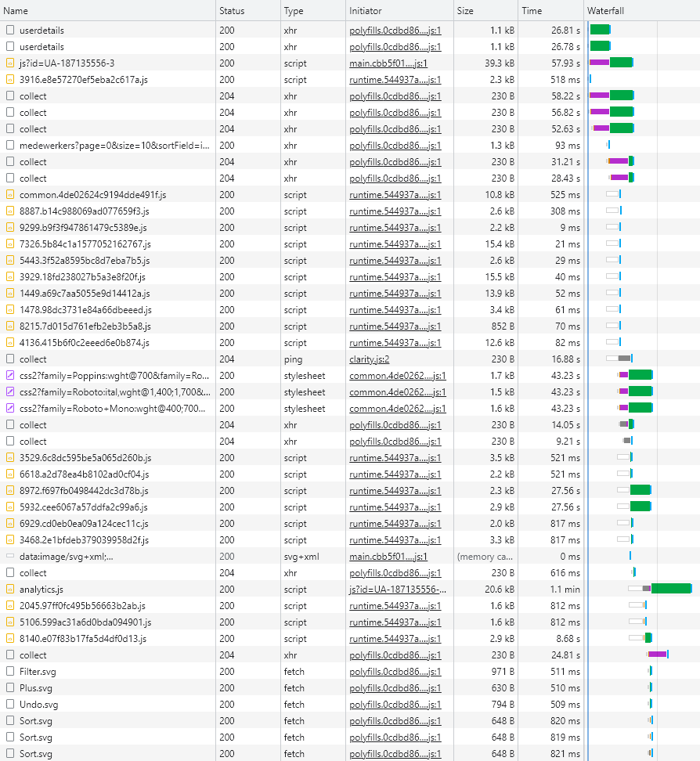Click the document icon beside medewerkers?page=0 request
The height and width of the screenshot is (761, 700).
[x=10, y=145]
